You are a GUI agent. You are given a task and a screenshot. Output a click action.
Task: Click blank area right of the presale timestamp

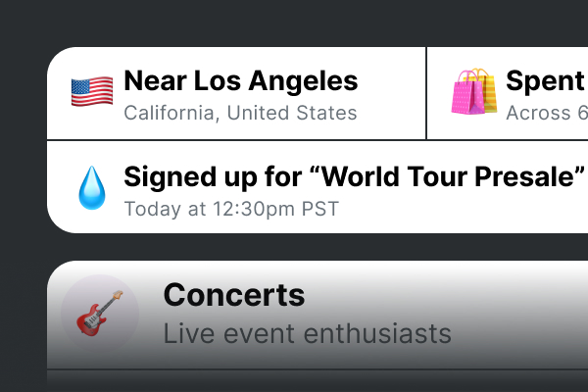[461, 210]
